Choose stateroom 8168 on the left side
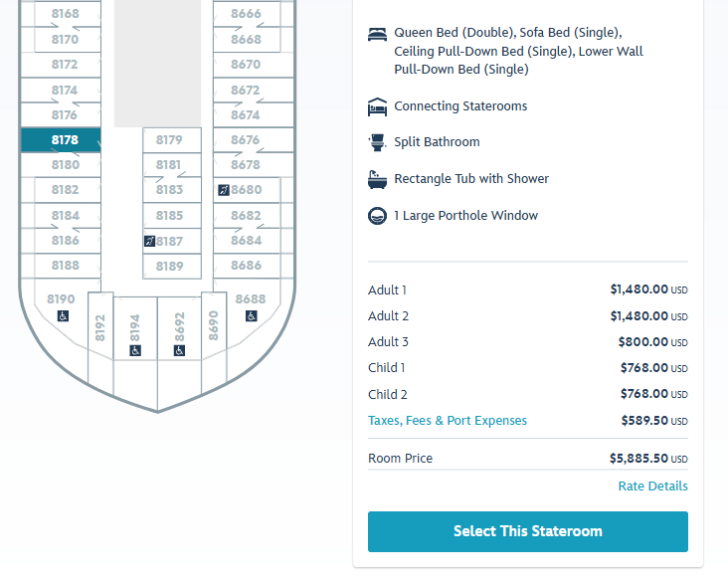This screenshot has width=728, height=583. tap(65, 14)
